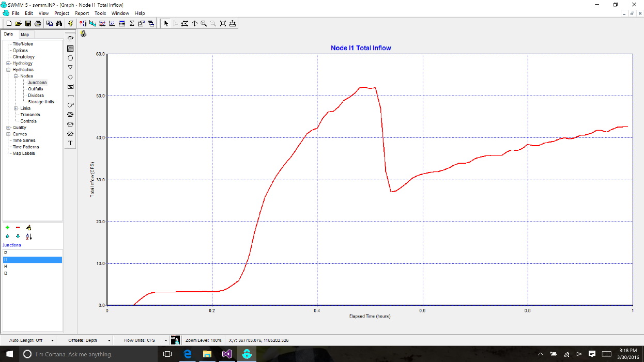Switch to the Map tab
644x362 pixels.
click(x=25, y=35)
